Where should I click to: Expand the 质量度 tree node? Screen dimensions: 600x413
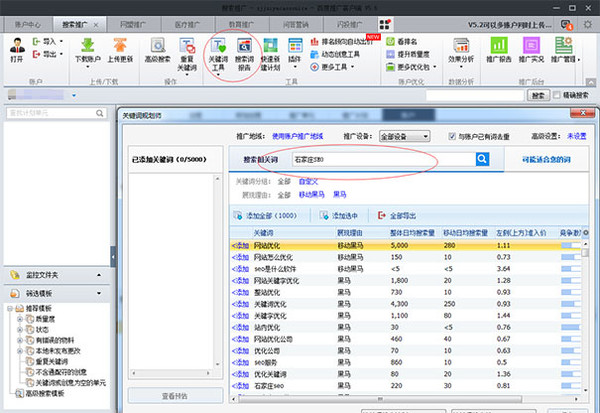click(x=20, y=319)
